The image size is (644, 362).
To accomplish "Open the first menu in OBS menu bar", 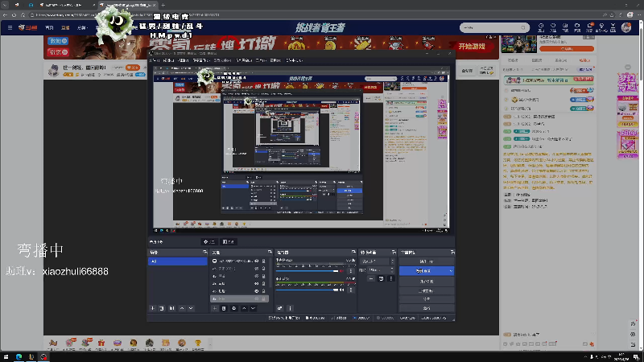I will [x=155, y=60].
